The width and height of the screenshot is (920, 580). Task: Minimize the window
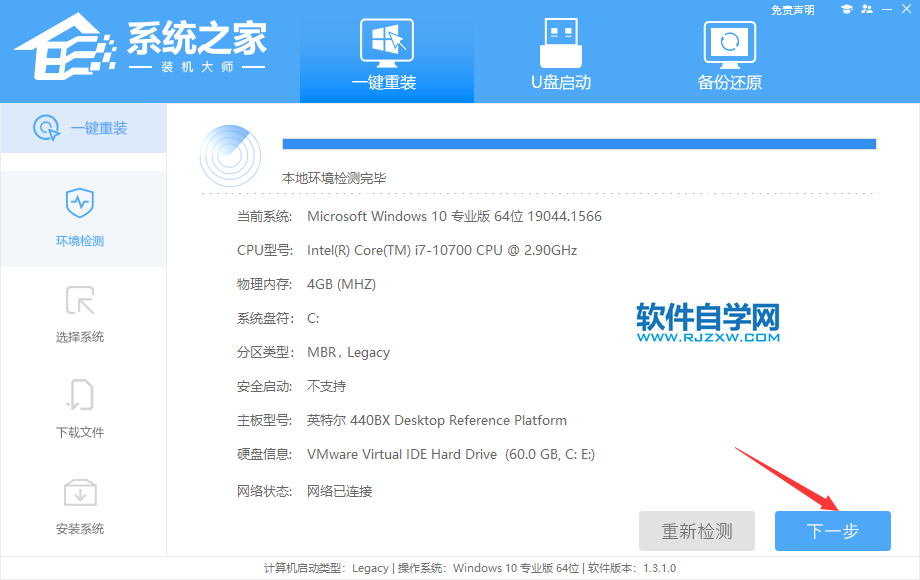887,9
